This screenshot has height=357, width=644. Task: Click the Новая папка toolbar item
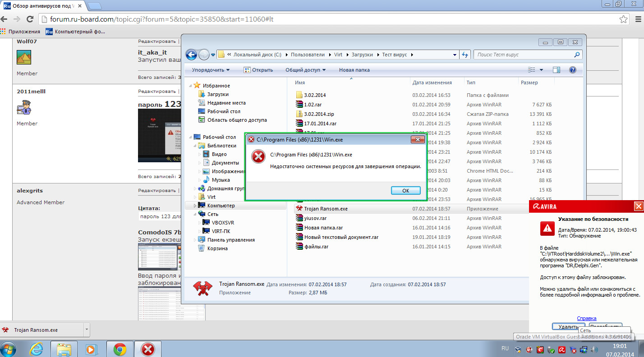(354, 70)
